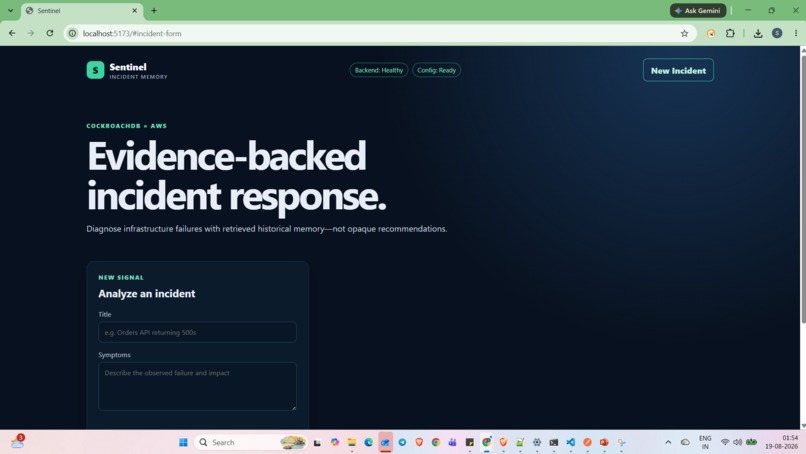This screenshot has height=454, width=806.
Task: Open Microsoft Edge from the taskbar
Action: point(369,442)
